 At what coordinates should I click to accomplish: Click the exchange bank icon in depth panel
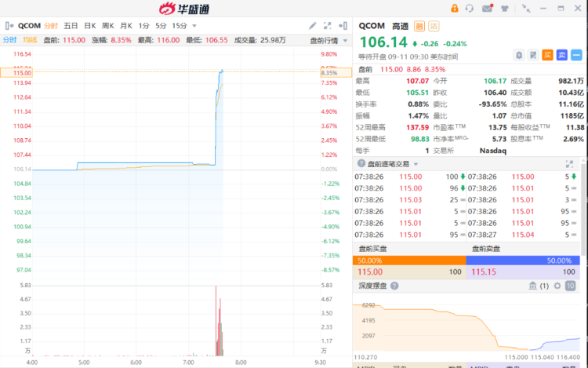(x=533, y=286)
